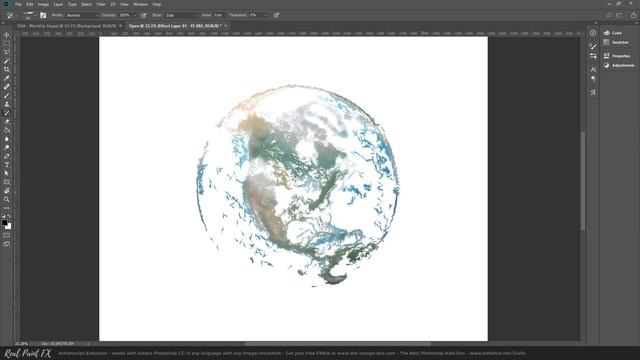Open the Character panel icon
Viewport: 640px width, 360px height.
(x=593, y=69)
